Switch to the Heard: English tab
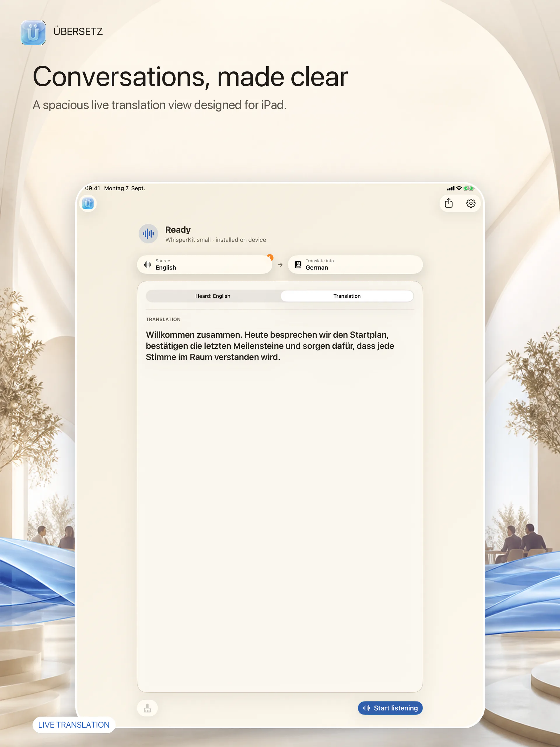560x747 pixels. [213, 296]
